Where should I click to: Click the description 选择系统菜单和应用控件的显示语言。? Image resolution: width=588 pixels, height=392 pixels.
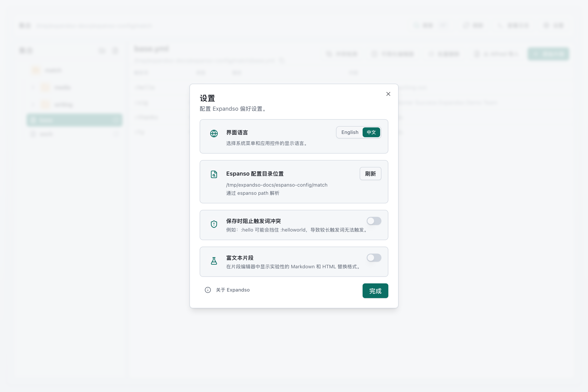click(267, 143)
